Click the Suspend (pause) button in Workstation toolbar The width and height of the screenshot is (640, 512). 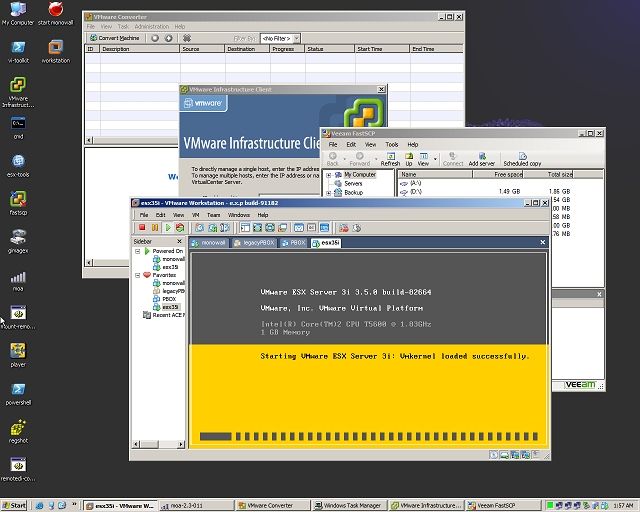(x=155, y=228)
